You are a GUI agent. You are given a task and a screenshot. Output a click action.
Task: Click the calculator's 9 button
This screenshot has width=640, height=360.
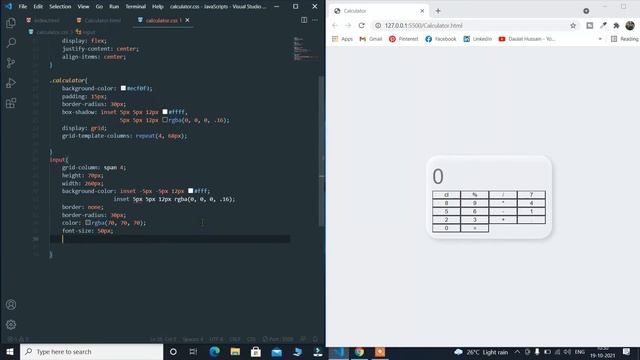pos(475,203)
